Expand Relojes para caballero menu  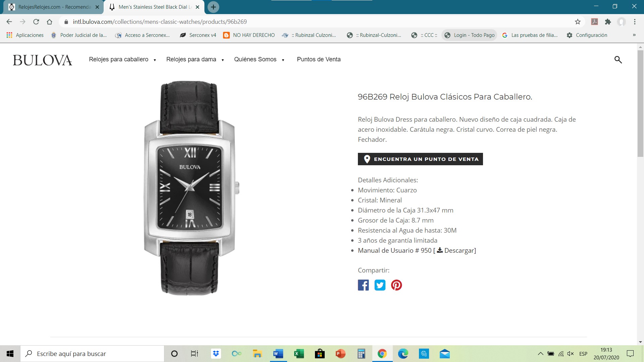click(122, 59)
